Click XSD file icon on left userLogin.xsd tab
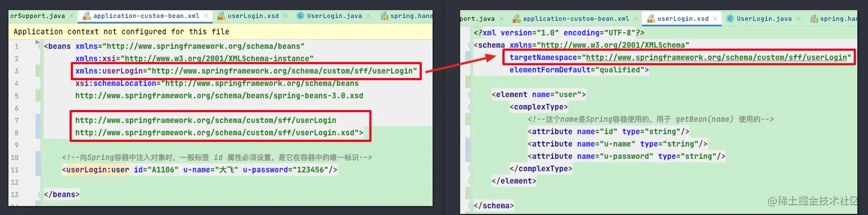The height and width of the screenshot is (215, 868). pos(220,16)
